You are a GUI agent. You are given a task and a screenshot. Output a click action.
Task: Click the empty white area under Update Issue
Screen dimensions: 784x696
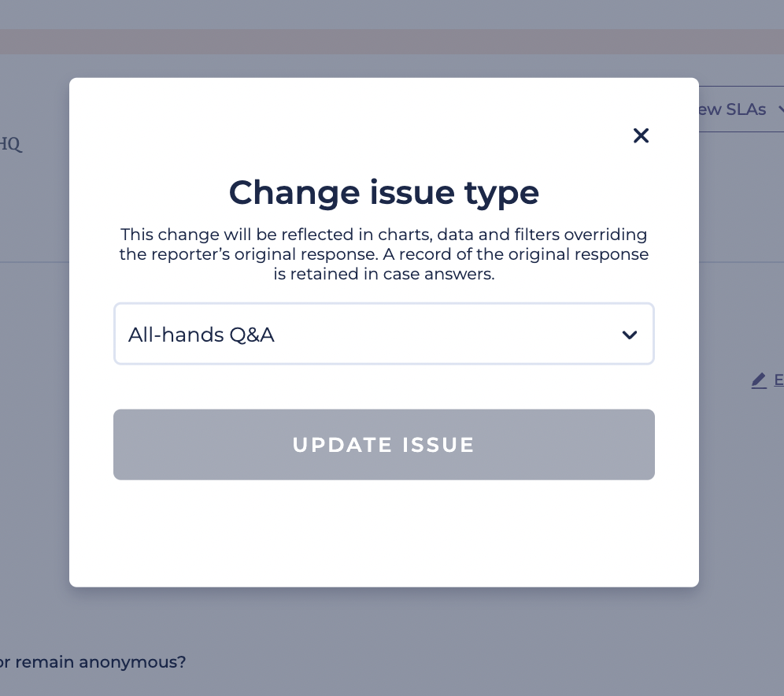(x=383, y=532)
